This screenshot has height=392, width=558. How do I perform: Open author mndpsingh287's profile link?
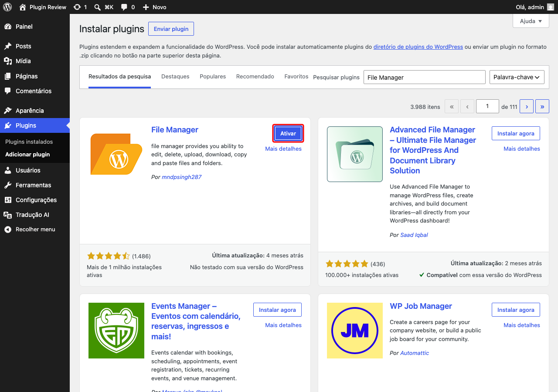[x=182, y=177]
